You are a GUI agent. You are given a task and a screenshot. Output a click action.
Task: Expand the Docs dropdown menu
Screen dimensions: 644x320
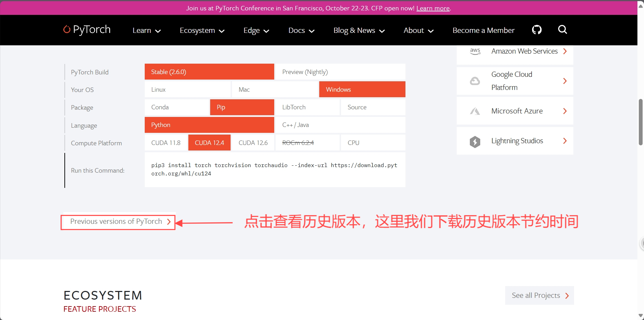click(x=301, y=30)
